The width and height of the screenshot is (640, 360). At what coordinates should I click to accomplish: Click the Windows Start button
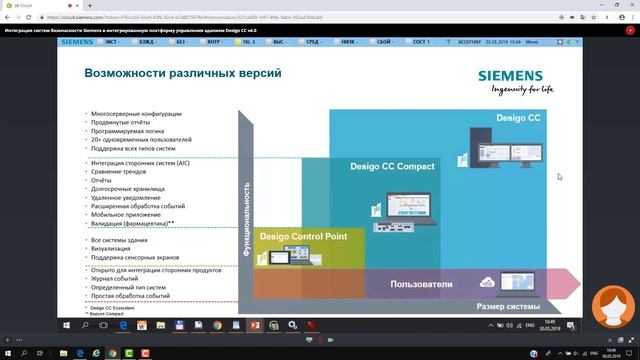point(8,353)
